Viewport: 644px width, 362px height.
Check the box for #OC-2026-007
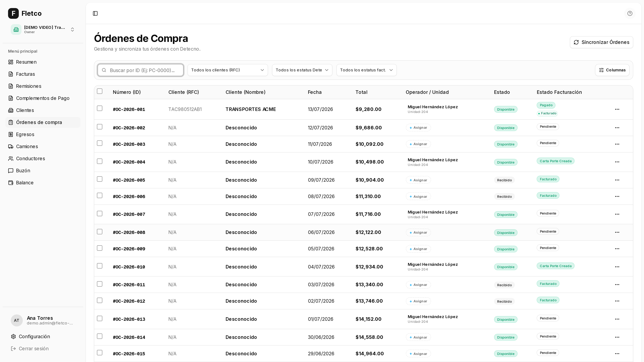100,214
